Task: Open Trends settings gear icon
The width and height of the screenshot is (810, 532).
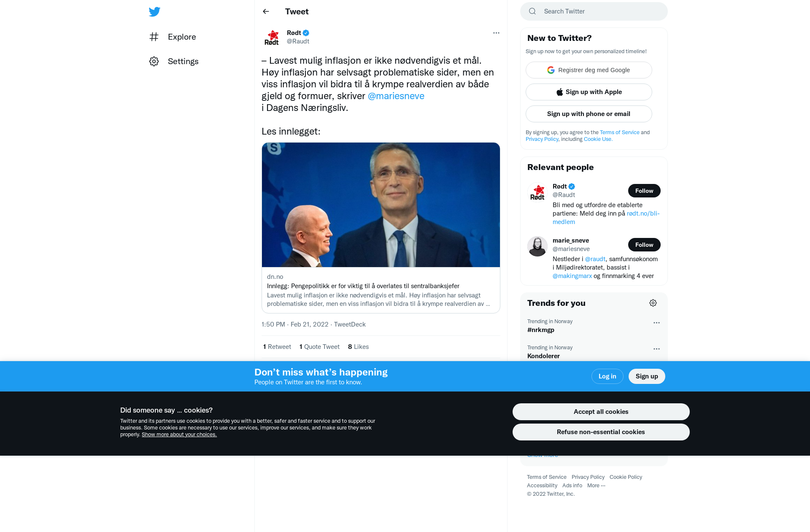Action: click(653, 303)
